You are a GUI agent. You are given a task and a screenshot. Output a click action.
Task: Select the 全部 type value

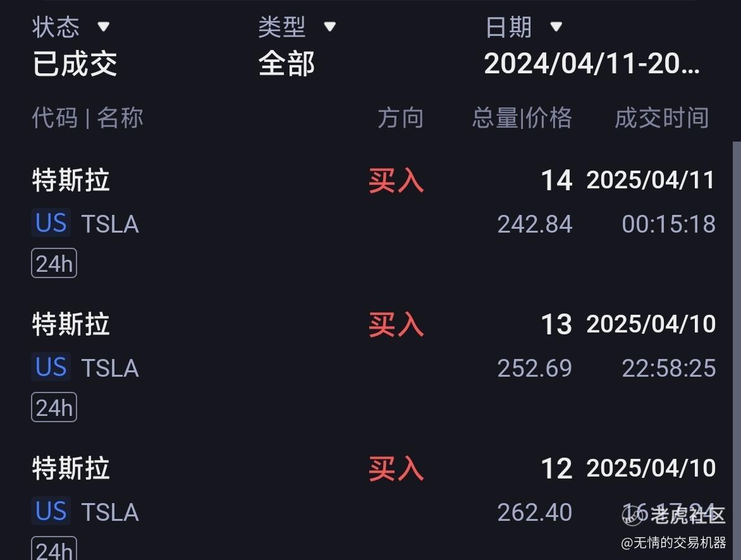286,64
